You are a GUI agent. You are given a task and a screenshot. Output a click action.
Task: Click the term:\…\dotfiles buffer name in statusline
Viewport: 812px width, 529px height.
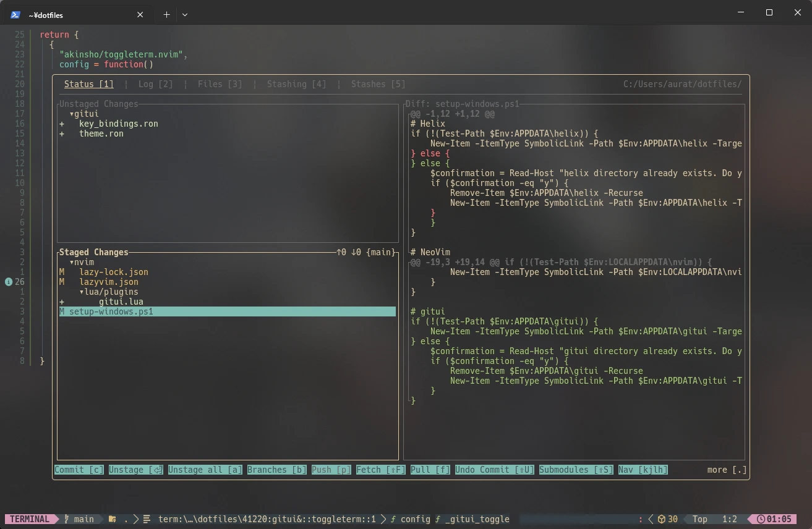[x=267, y=519]
